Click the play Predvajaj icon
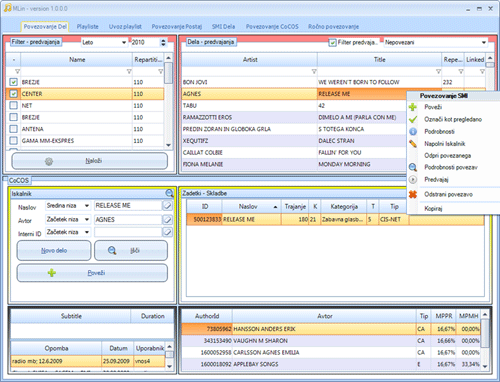This screenshot has width=500, height=382. coord(413,179)
